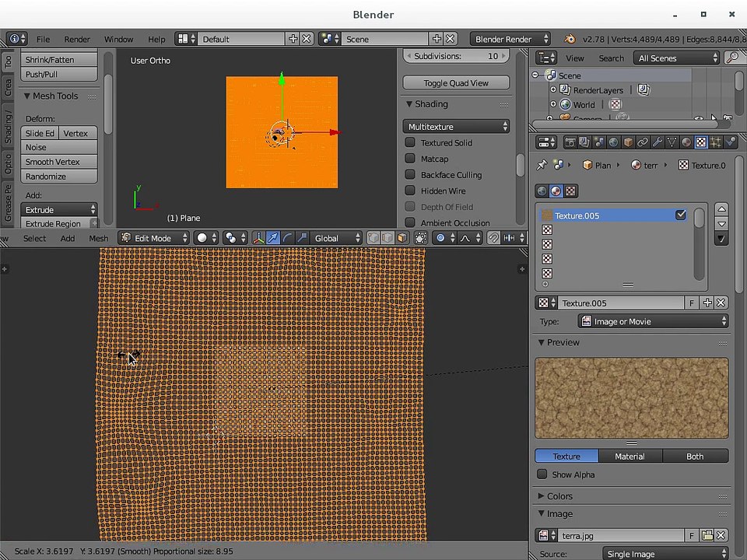Select the translate manipulator arrow icon
The width and height of the screenshot is (747, 560).
[273, 238]
